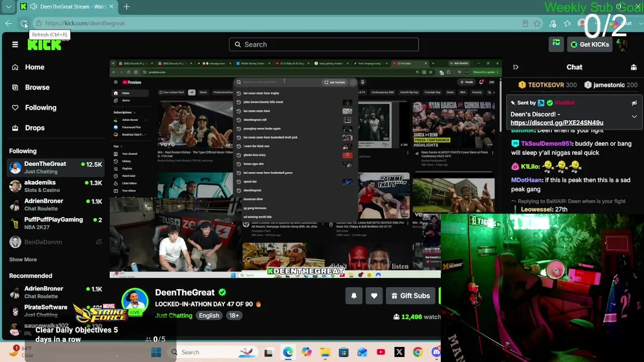This screenshot has width=644, height=362.
Task: Open DeenTheGreat channel in Following list
Action: click(x=55, y=167)
